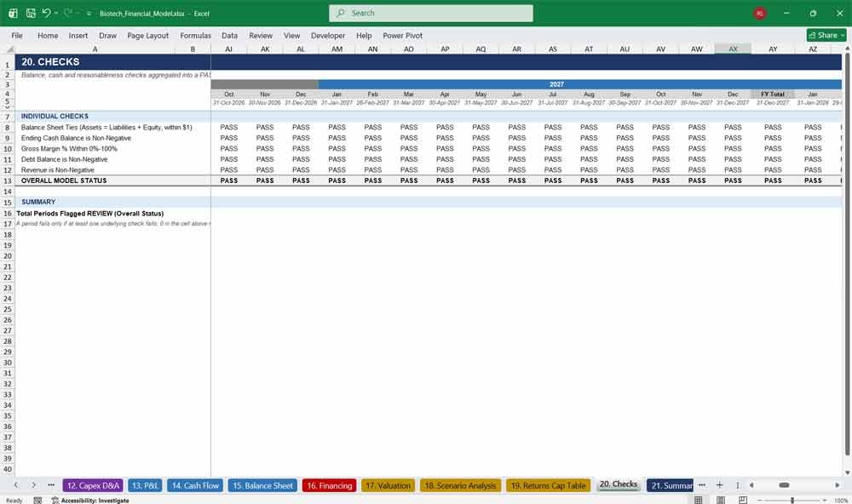Open the Help ribbon tab
852x504 pixels.
364,35
